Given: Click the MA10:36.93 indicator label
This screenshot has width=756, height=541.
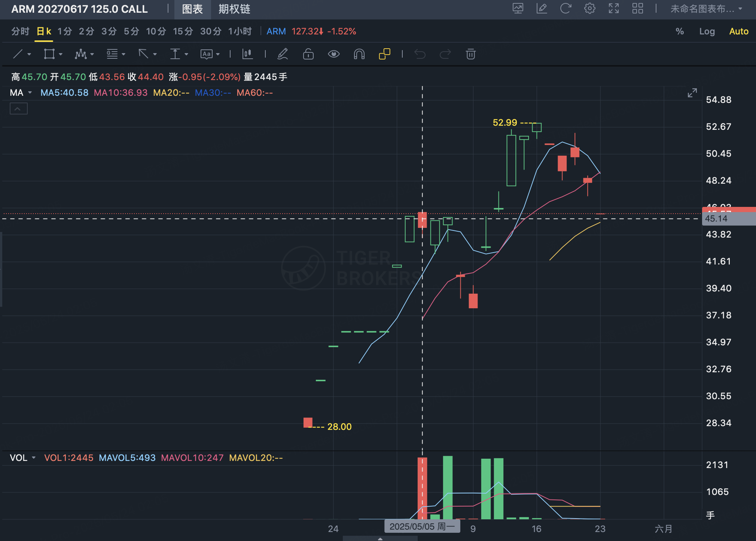Looking at the screenshot, I should coord(121,93).
